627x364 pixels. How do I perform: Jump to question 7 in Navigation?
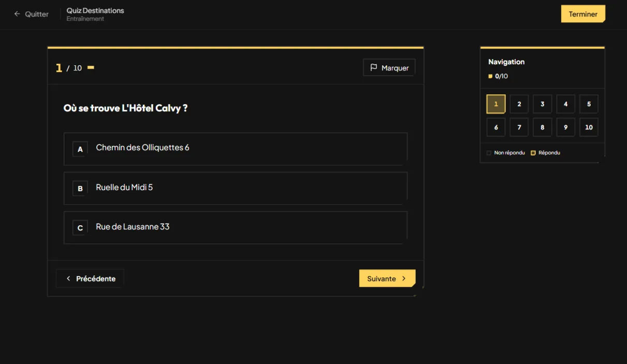(519, 127)
